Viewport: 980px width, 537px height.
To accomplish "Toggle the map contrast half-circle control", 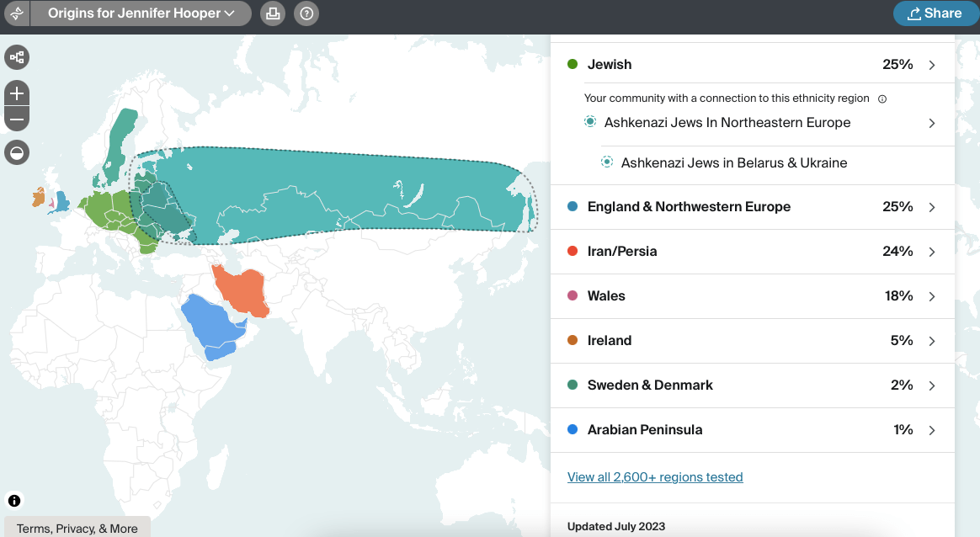I will [x=16, y=152].
